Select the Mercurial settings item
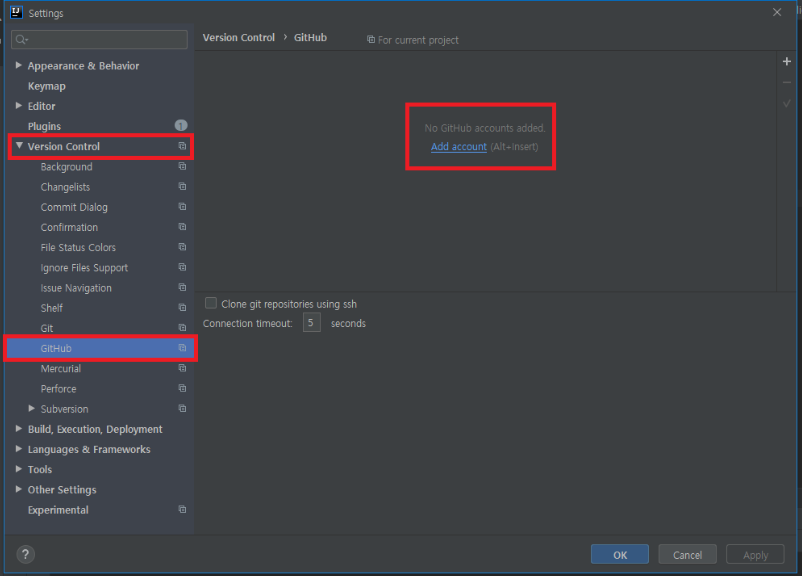Screen dimensions: 802x576 click(61, 369)
